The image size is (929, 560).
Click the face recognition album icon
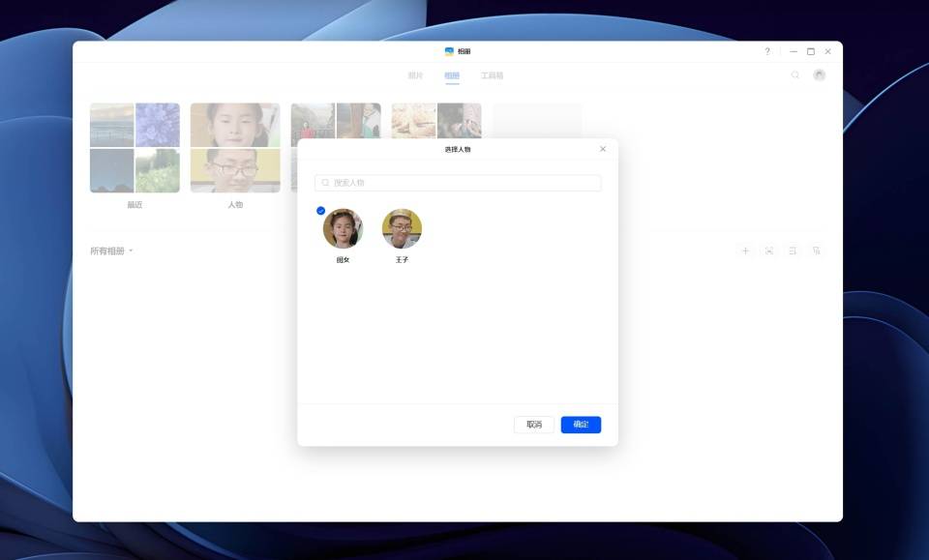coord(769,251)
